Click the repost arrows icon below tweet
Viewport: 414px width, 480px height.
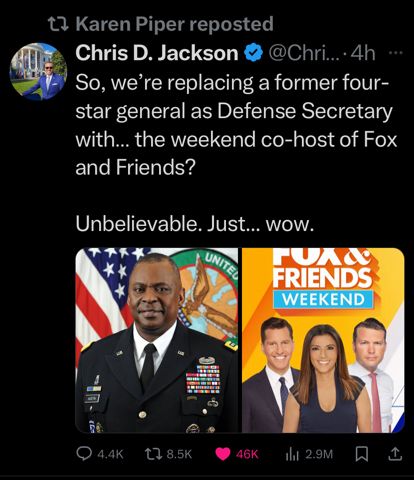pyautogui.click(x=153, y=453)
